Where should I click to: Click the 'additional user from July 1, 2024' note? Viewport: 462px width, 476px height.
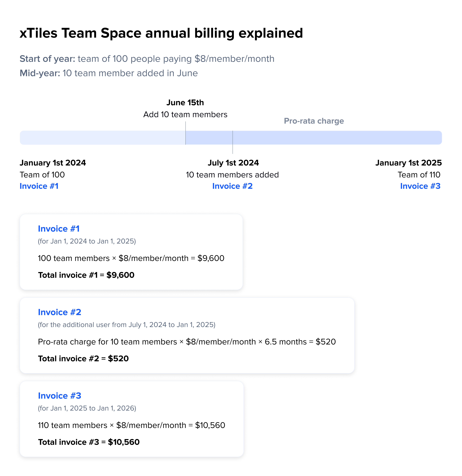(x=127, y=325)
